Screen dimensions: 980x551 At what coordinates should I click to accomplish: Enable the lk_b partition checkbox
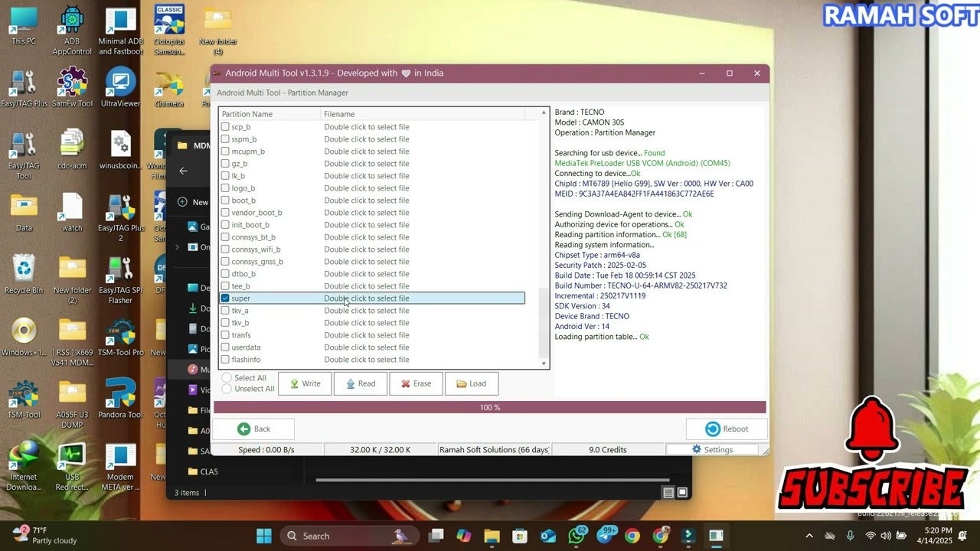pyautogui.click(x=225, y=176)
